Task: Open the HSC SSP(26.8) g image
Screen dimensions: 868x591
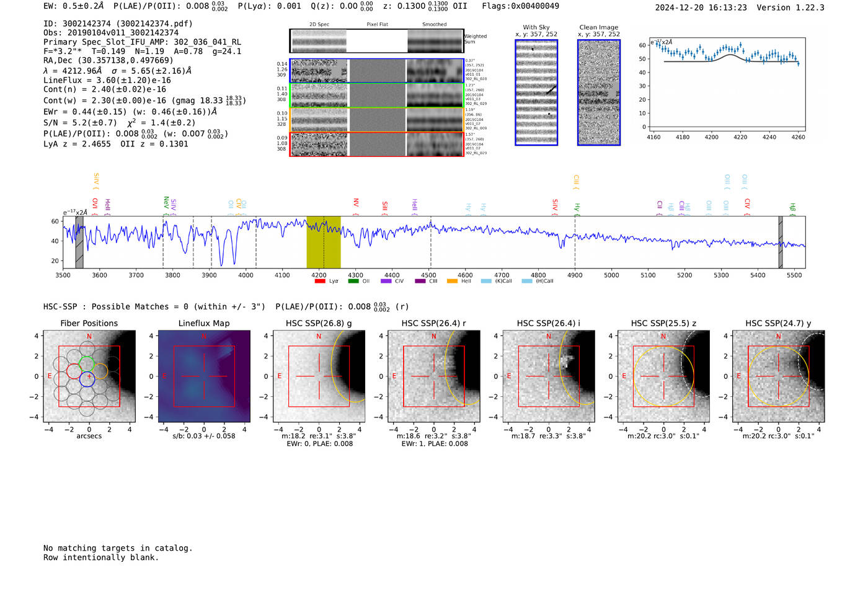Action: tap(319, 376)
